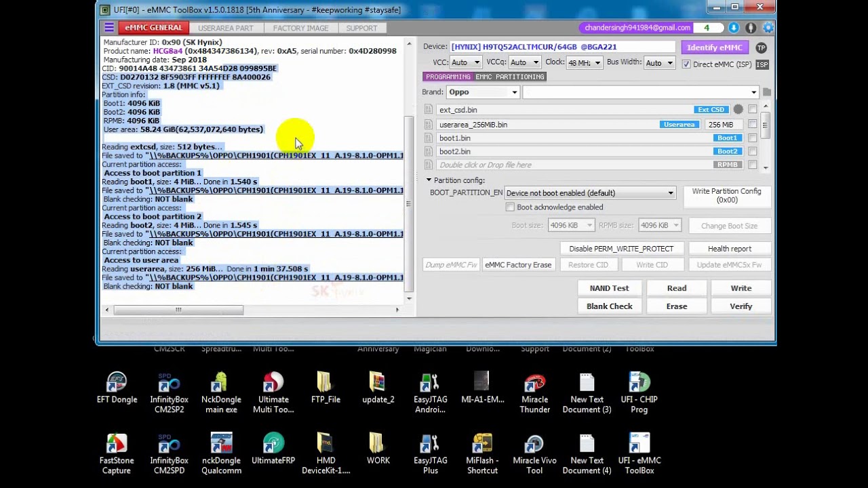Check the box for the Boot1 row
This screenshot has height=488, width=868.
pos(753,138)
